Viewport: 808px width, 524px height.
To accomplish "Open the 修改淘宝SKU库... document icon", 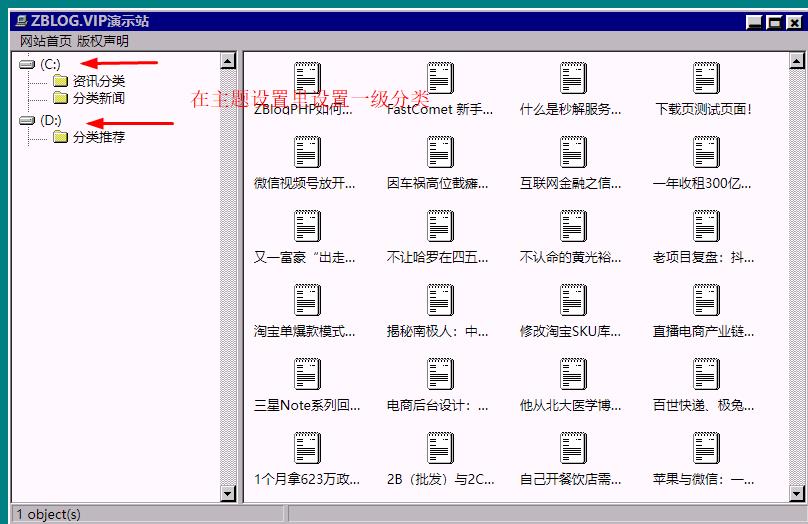I will [573, 300].
